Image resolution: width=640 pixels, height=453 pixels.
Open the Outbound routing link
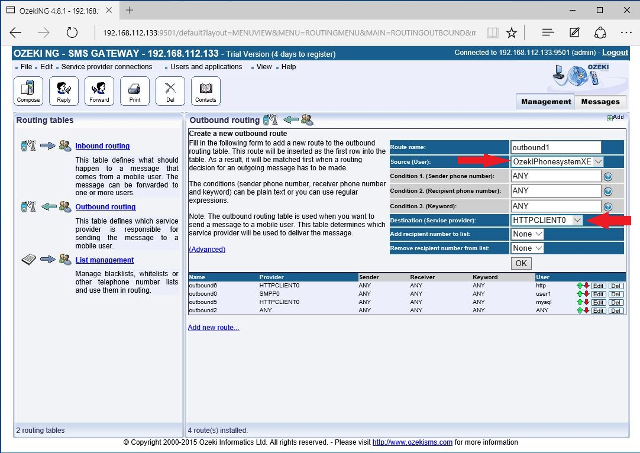point(105,207)
